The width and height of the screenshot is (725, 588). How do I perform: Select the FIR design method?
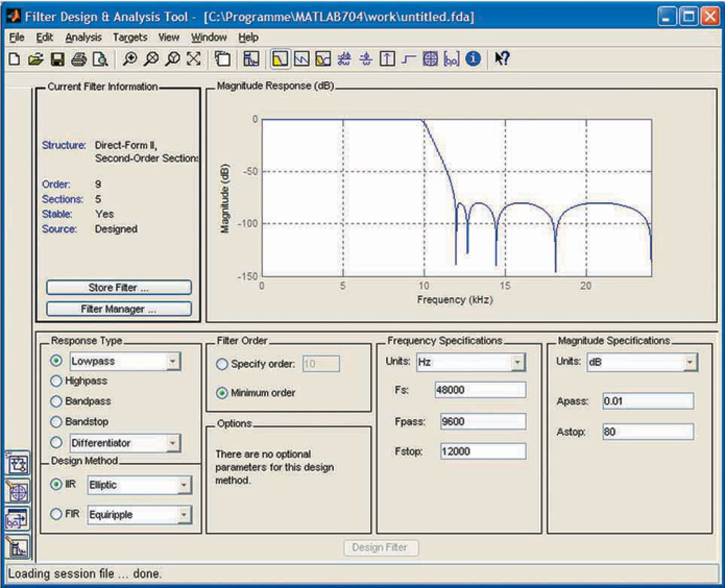pos(56,514)
